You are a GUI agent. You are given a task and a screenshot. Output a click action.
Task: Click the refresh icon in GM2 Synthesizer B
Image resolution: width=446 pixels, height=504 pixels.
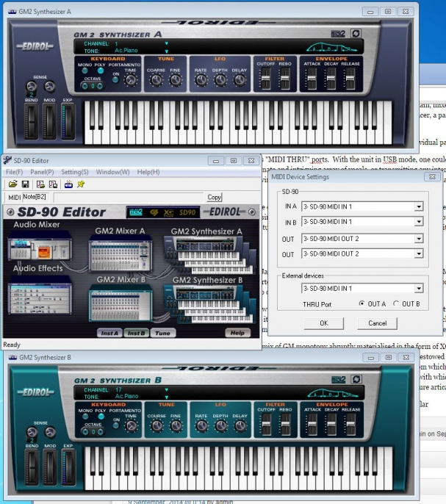(x=356, y=379)
